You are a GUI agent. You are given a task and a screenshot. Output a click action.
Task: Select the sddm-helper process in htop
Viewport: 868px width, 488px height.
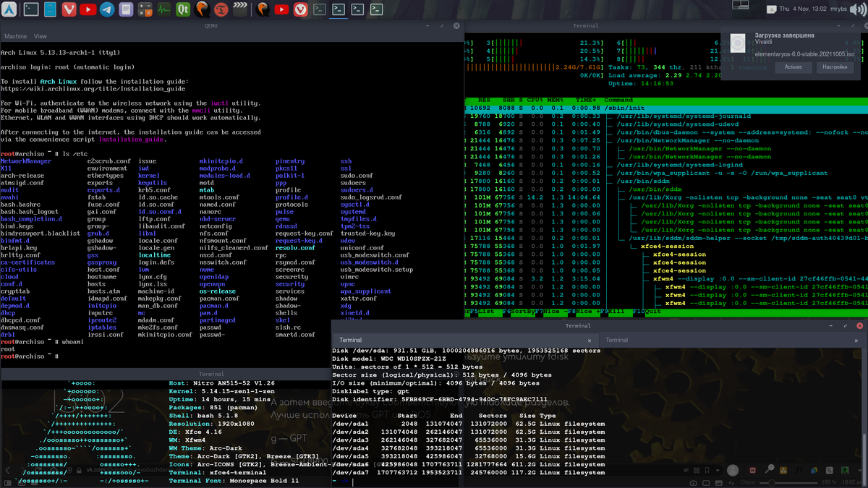point(665,238)
